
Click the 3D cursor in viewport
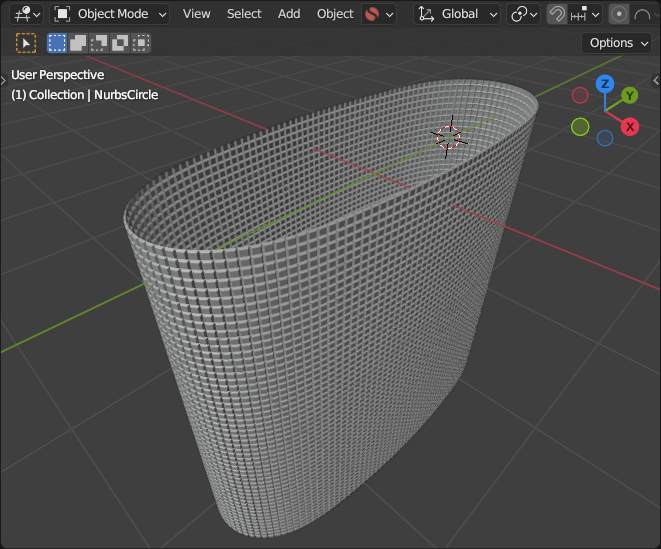click(449, 137)
